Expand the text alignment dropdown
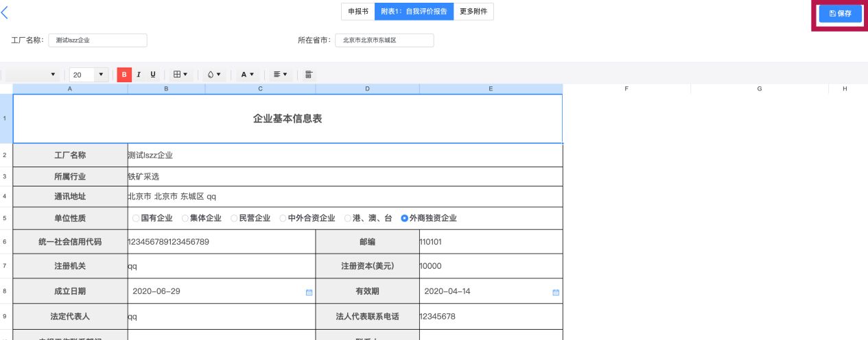The height and width of the screenshot is (340, 868). coord(280,75)
